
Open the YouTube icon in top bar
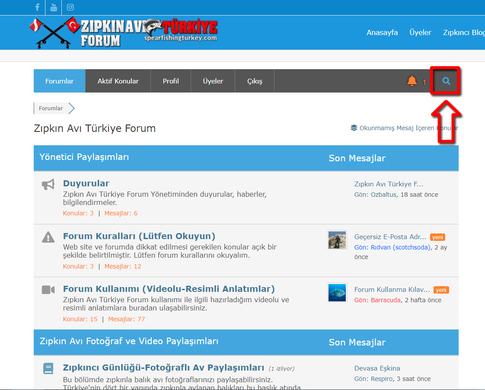(53, 7)
